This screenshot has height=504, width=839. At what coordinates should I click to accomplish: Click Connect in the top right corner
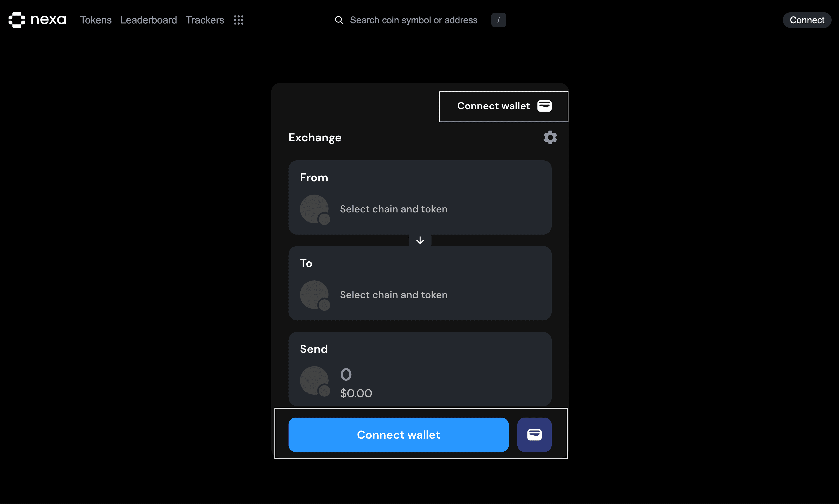(807, 20)
